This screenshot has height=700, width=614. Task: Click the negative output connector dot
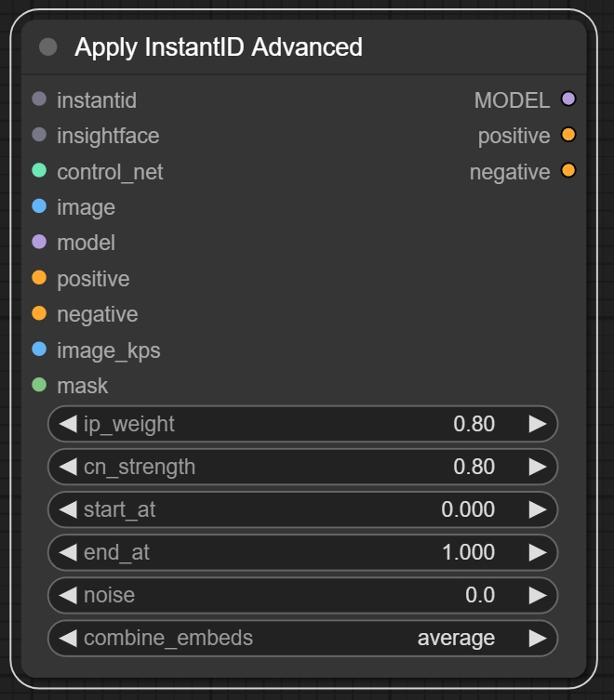[x=568, y=171]
